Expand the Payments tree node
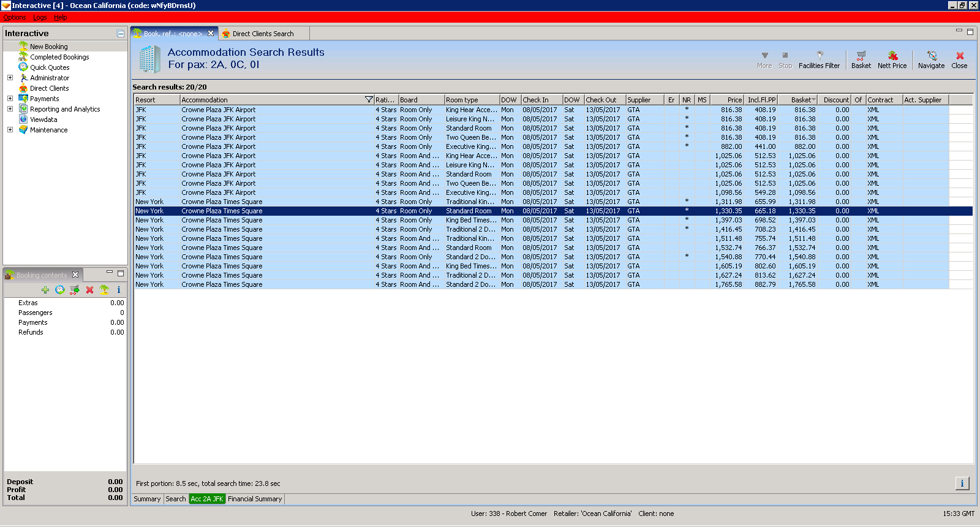Viewport: 980px width, 527px height. [10, 99]
